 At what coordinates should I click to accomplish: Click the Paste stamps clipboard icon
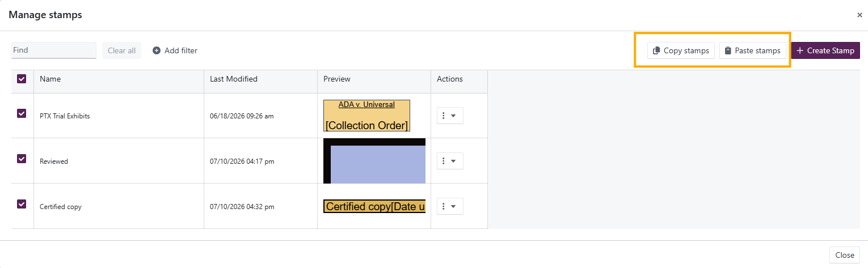[728, 50]
